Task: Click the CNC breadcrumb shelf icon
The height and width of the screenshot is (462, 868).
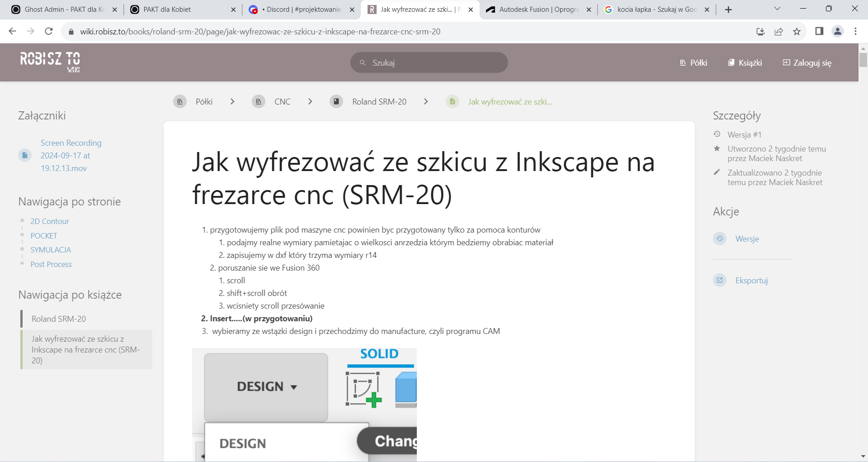Action: tap(259, 101)
